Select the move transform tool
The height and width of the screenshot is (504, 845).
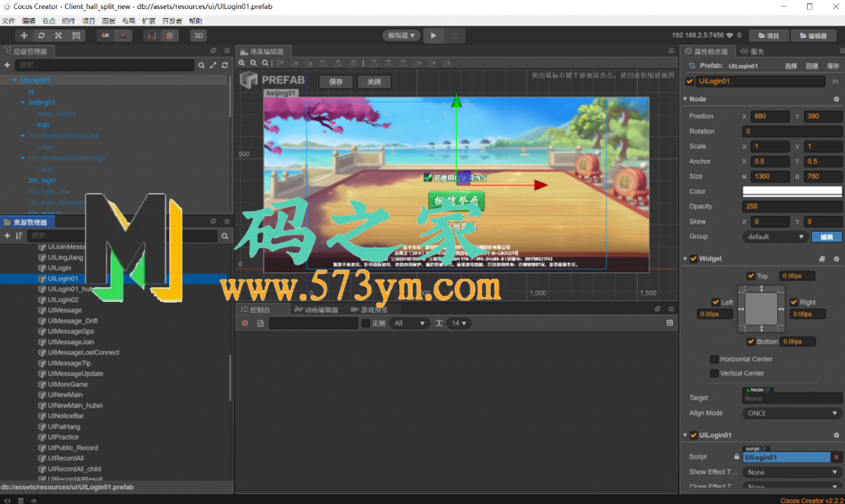[x=24, y=35]
